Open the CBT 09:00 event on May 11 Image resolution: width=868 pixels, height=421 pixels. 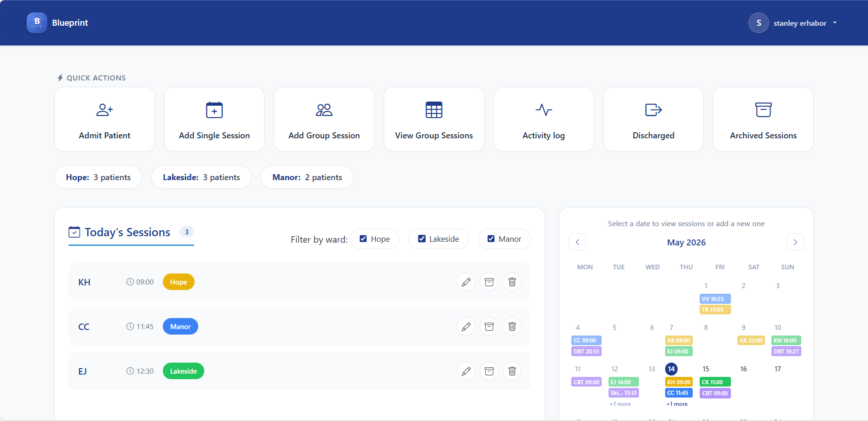[x=586, y=382]
